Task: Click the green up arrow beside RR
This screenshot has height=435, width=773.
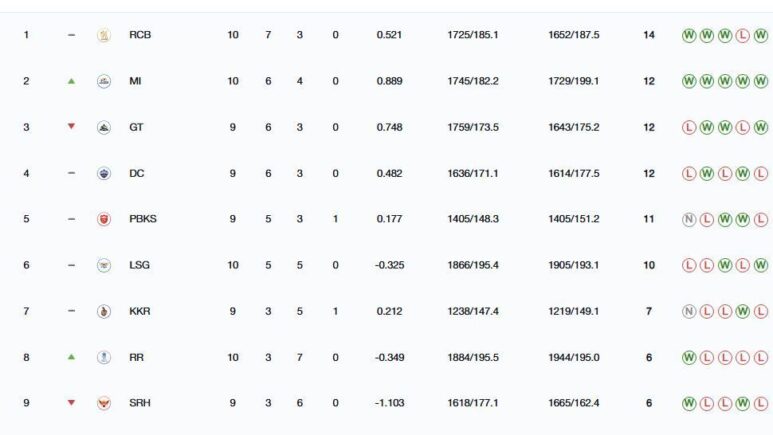Action: pyautogui.click(x=70, y=357)
